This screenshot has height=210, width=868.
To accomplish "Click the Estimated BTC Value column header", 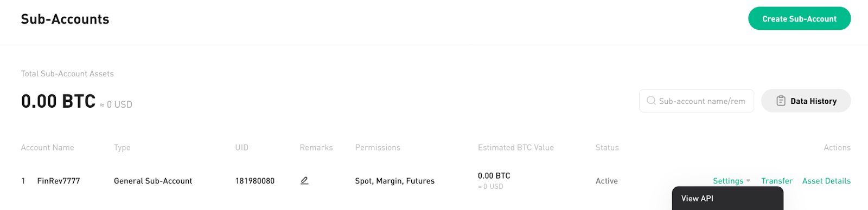I will (x=516, y=147).
